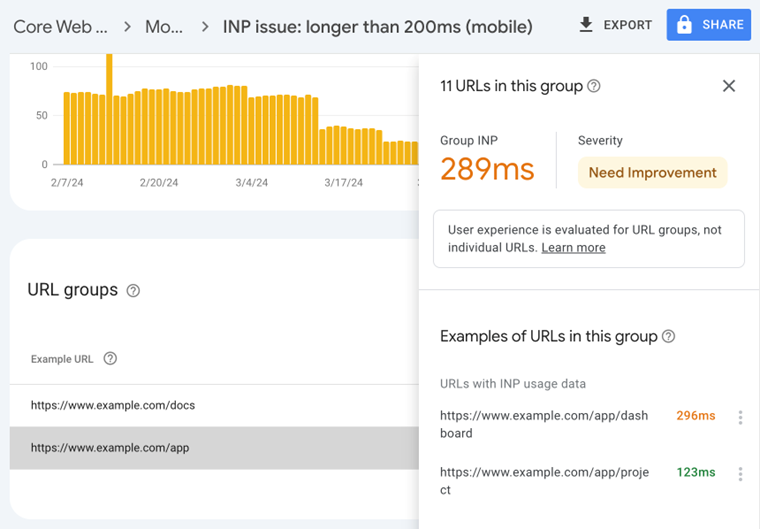Click help icon beside URL groups heading
The image size is (760, 529).
click(x=133, y=291)
